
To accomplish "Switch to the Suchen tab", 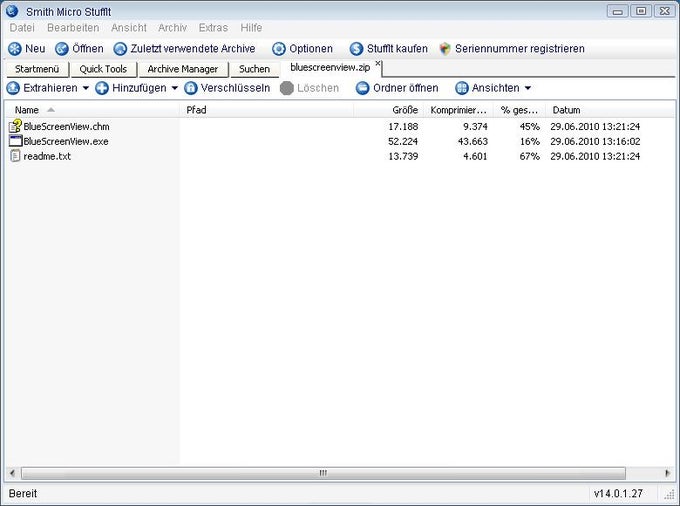I will pos(255,69).
